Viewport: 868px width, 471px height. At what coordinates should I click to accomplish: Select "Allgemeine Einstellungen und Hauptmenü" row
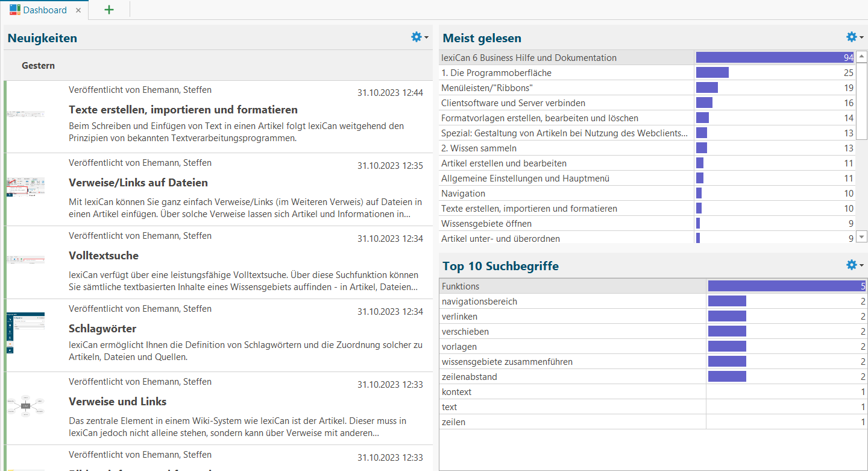[647, 179]
